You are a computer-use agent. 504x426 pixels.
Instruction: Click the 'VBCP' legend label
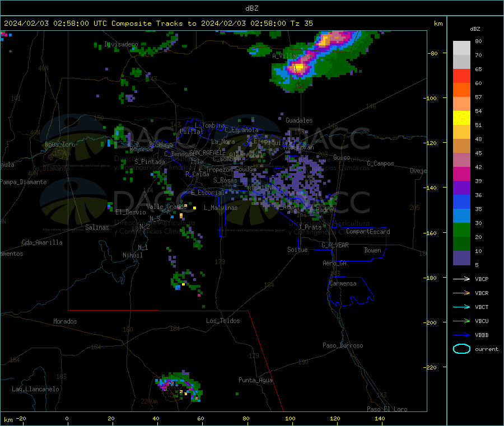point(482,279)
